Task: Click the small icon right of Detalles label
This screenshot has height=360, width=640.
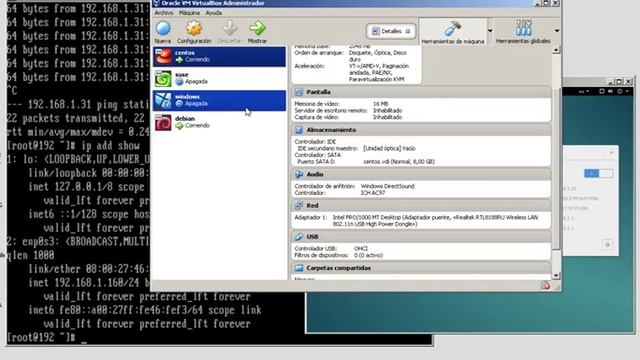Action: point(408,31)
